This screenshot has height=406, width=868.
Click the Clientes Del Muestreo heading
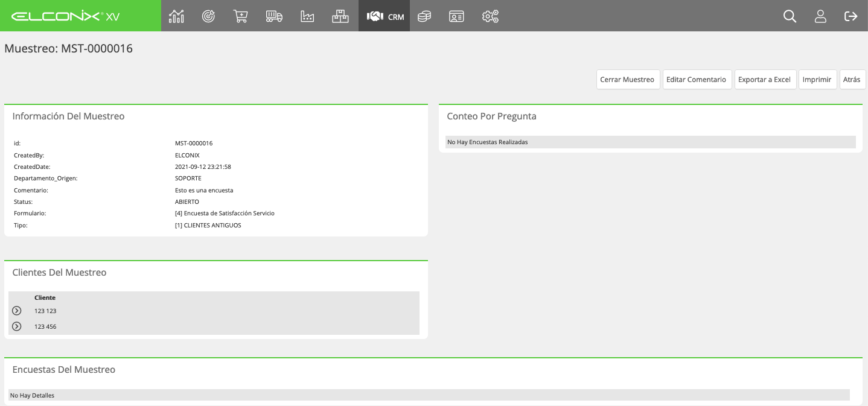[60, 273]
